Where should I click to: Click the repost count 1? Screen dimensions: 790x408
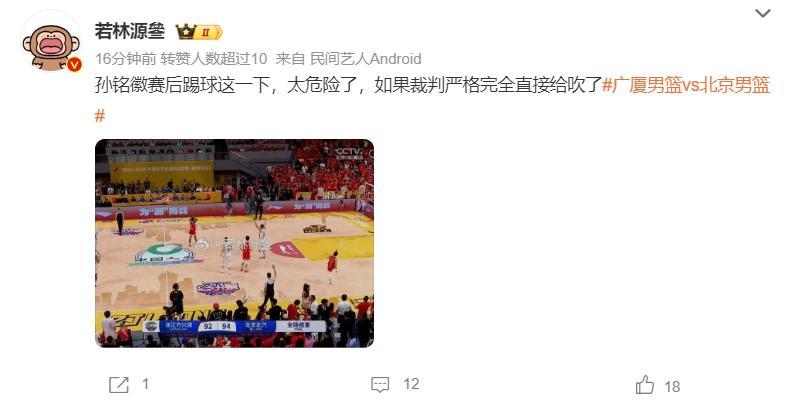tap(145, 384)
